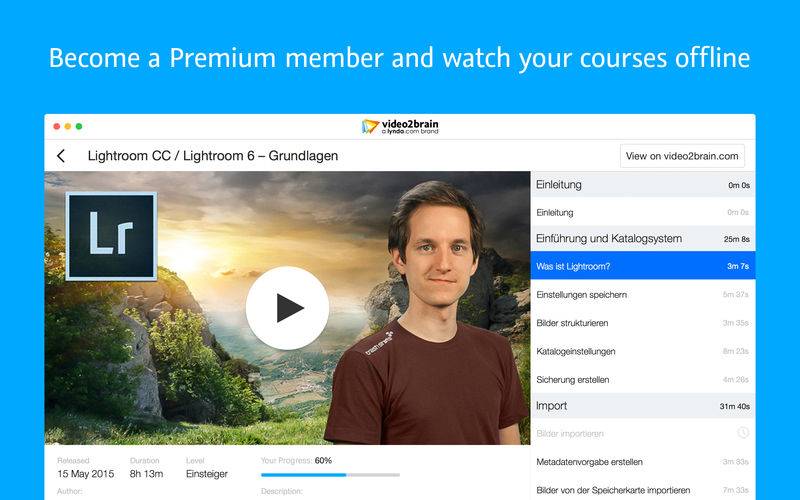This screenshot has width=800, height=500.
Task: Open the Bilder strukturieren lesson
Action: (643, 323)
